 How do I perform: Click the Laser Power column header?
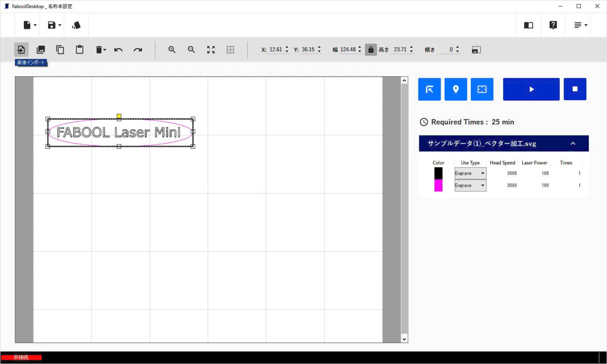[x=535, y=163]
